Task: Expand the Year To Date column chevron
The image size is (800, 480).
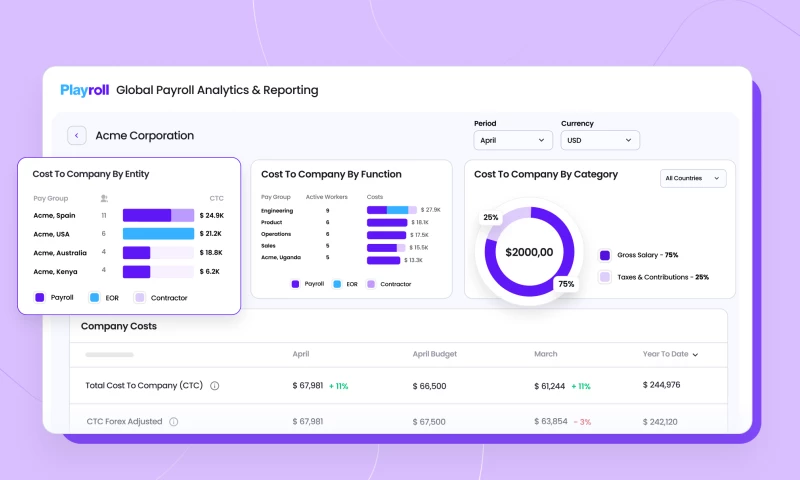Action: click(x=696, y=355)
